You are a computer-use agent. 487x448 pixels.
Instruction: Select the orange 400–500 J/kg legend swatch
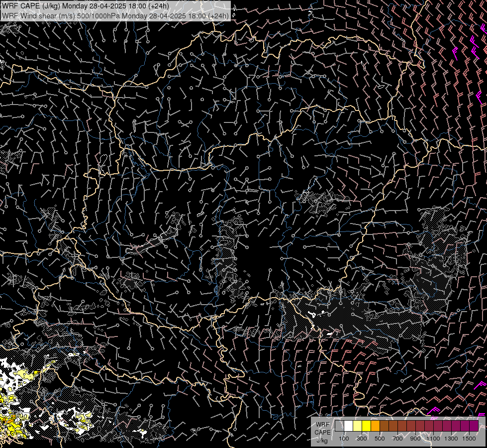(x=376, y=426)
